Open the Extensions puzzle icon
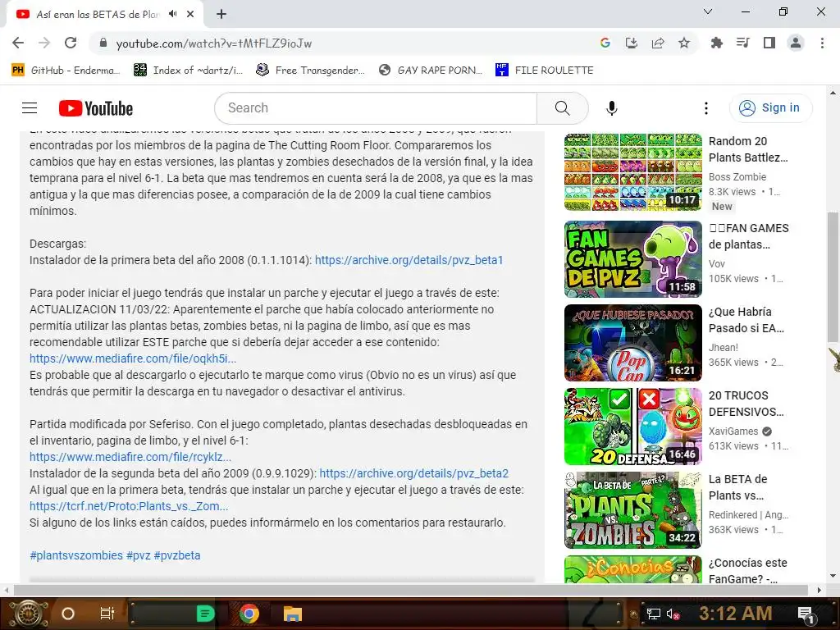This screenshot has width=840, height=630. (x=716, y=43)
